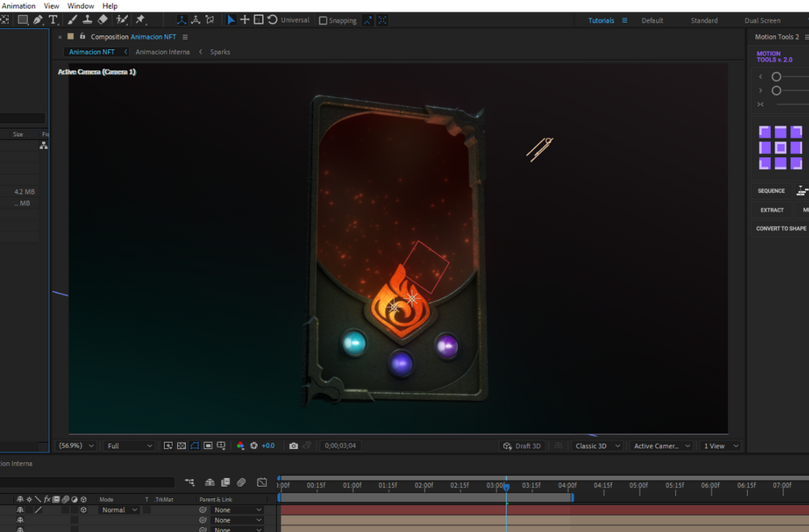This screenshot has height=532, width=809.
Task: Switch to the Default workspace
Action: pyautogui.click(x=652, y=21)
